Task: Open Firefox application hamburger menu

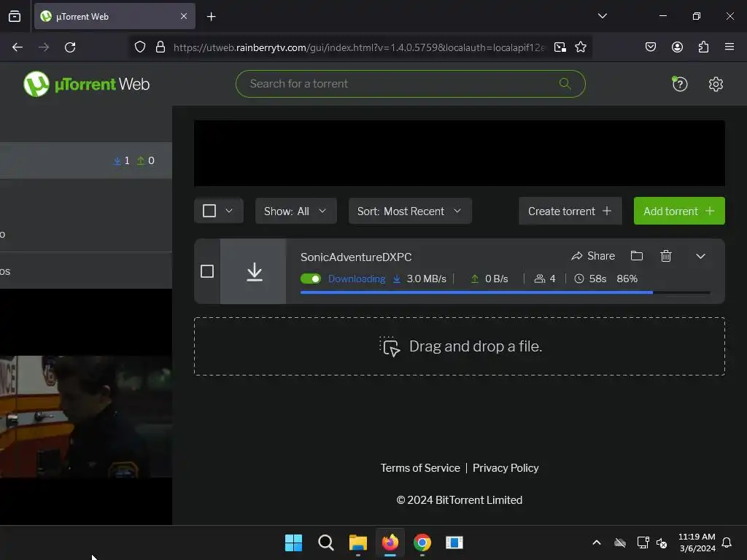Action: [x=729, y=47]
